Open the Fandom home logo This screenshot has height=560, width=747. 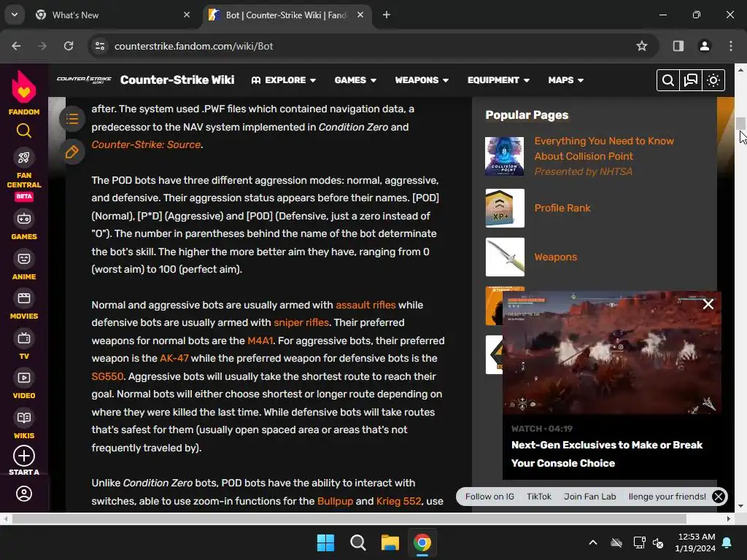pos(24,93)
